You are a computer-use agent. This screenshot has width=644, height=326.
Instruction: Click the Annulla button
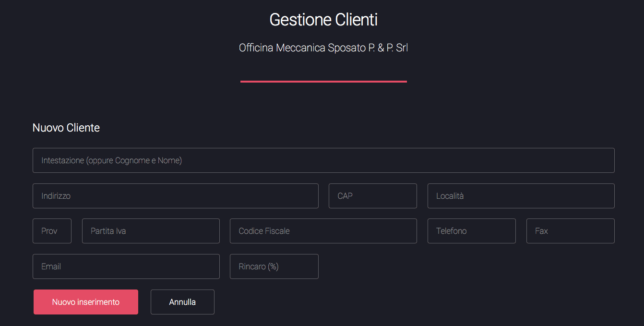click(182, 302)
